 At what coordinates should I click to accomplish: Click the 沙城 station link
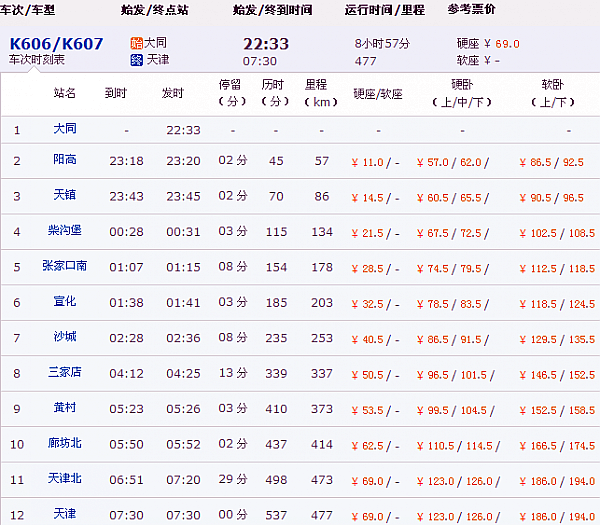(x=65, y=338)
